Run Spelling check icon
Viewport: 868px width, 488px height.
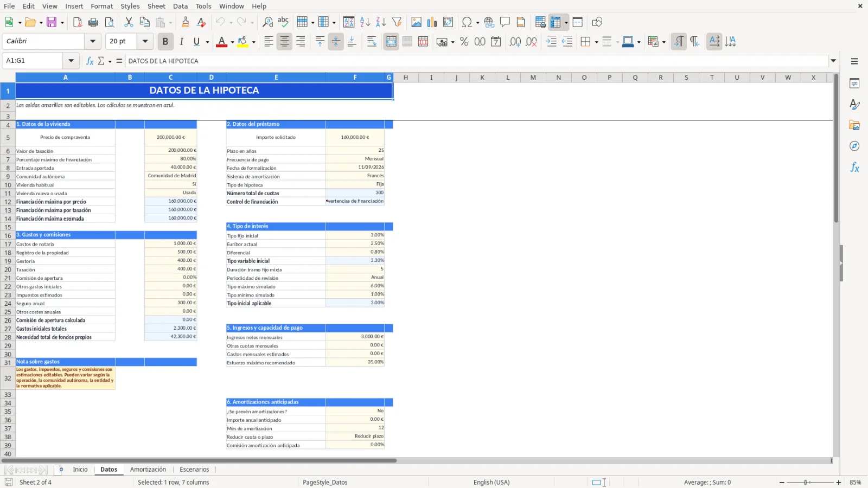(x=283, y=22)
